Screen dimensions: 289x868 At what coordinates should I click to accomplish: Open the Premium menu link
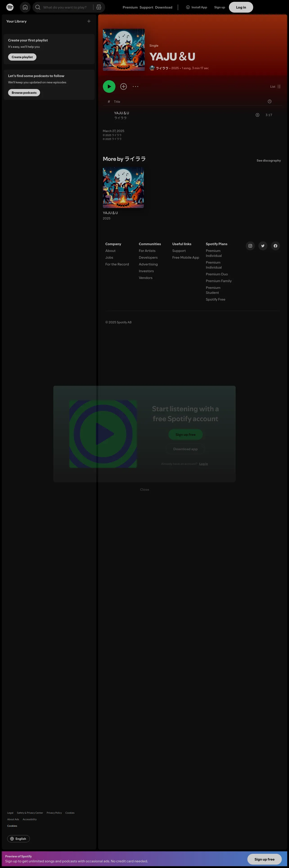click(x=130, y=7)
